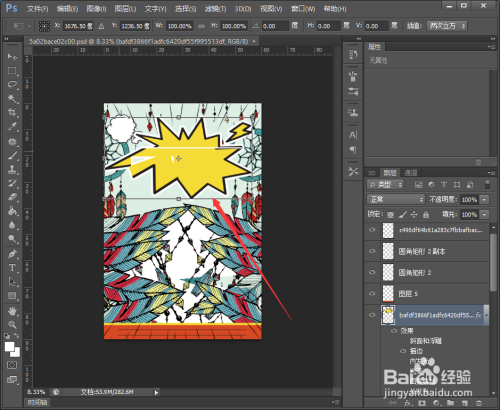Click the rotation angle input field

pos(275,26)
